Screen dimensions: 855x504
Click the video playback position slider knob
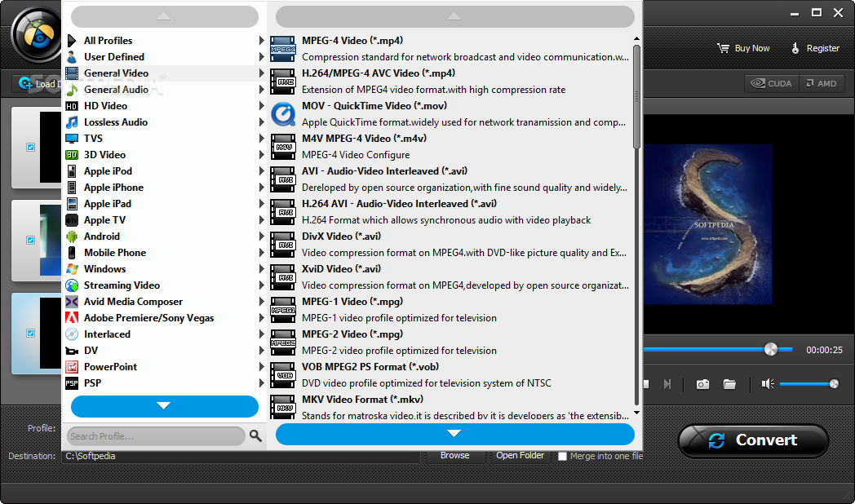(x=770, y=349)
